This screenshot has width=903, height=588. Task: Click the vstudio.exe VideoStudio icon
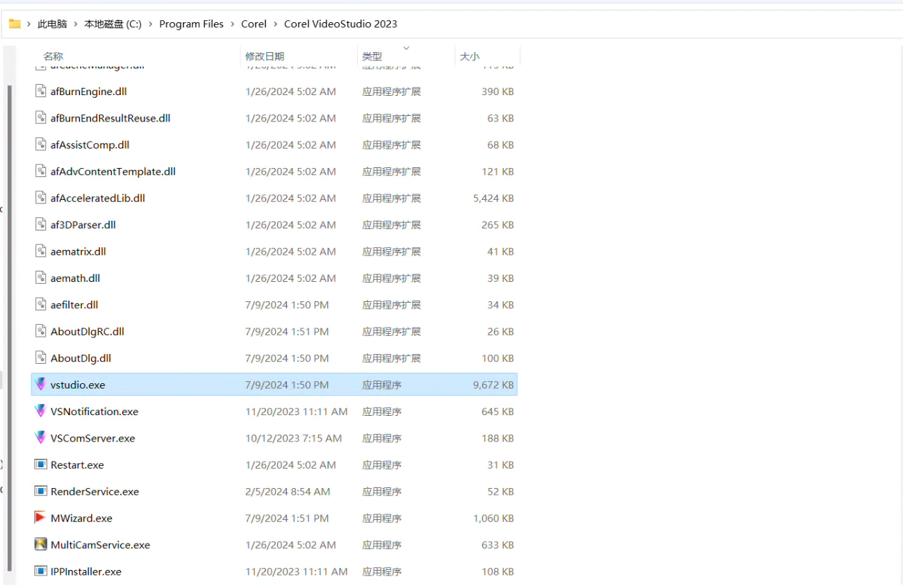point(41,385)
